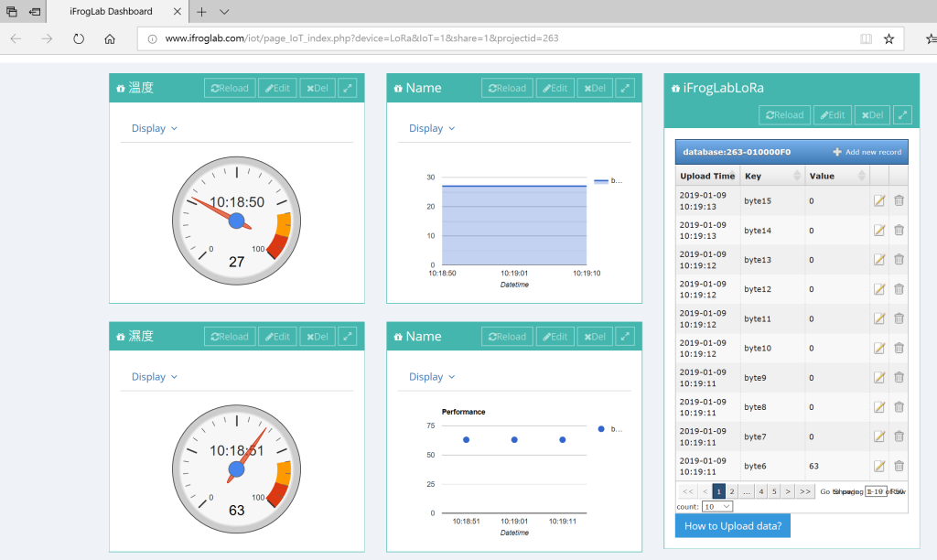Expand Display menu above the area chart

tap(432, 128)
